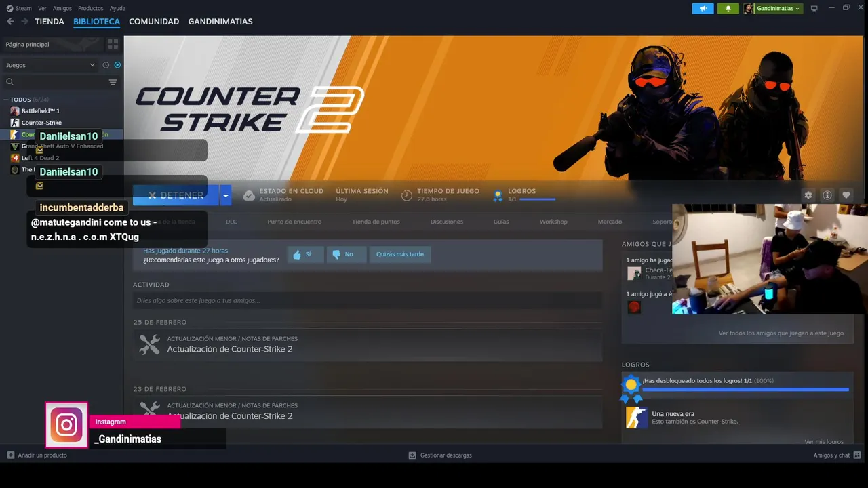Click the Una nueva era achievement icon
Image resolution: width=868 pixels, height=488 pixels.
(636, 418)
